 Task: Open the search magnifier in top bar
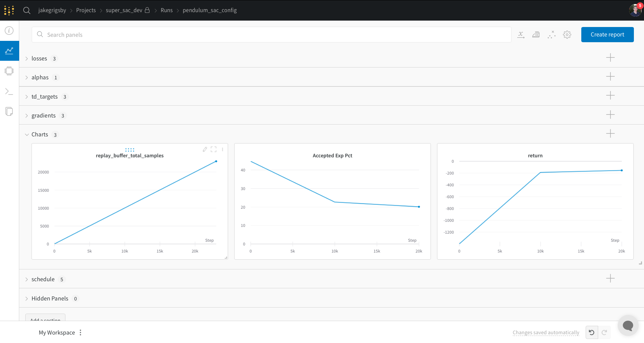(x=27, y=10)
